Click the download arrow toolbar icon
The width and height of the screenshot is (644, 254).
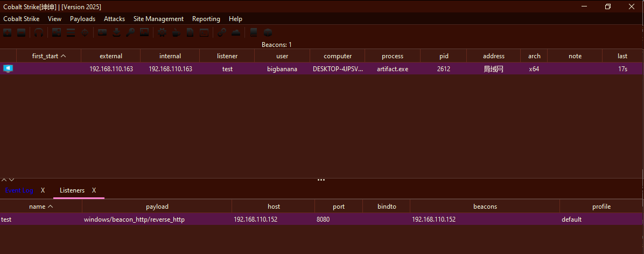pos(116,32)
